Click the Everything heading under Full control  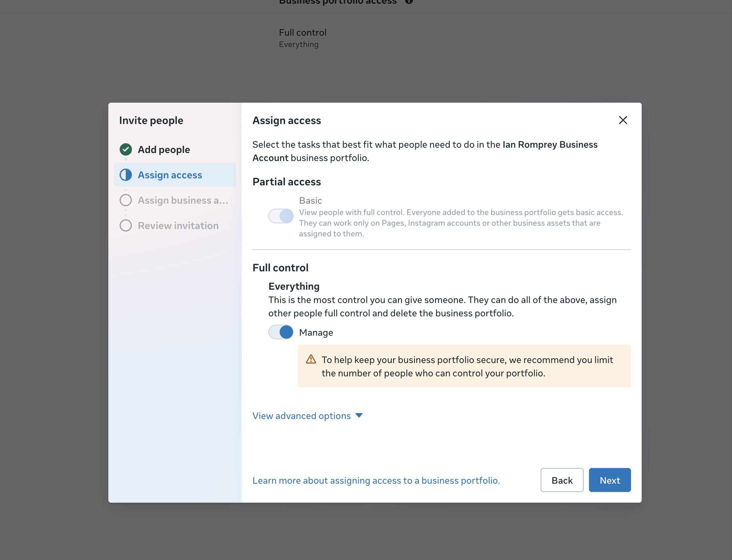coord(294,286)
